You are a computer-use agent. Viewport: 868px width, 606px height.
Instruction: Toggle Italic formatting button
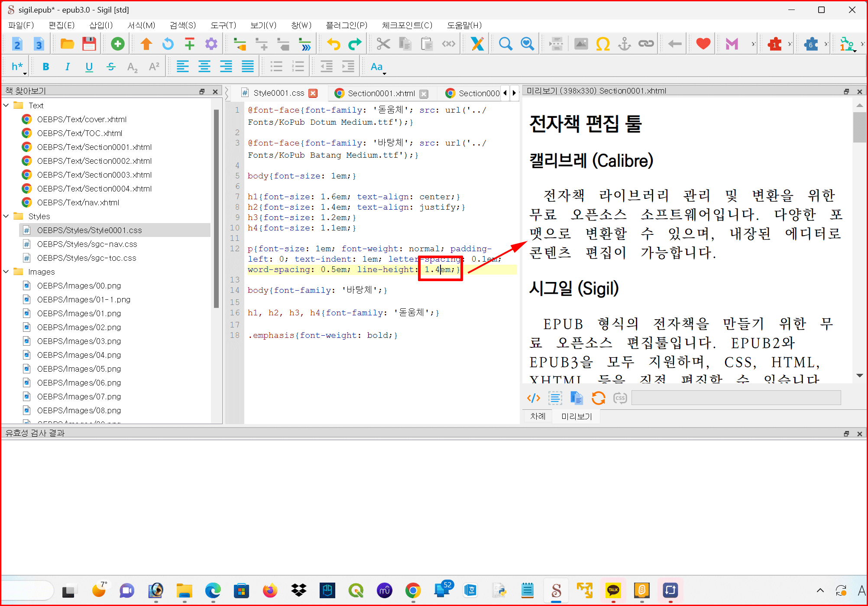(67, 67)
